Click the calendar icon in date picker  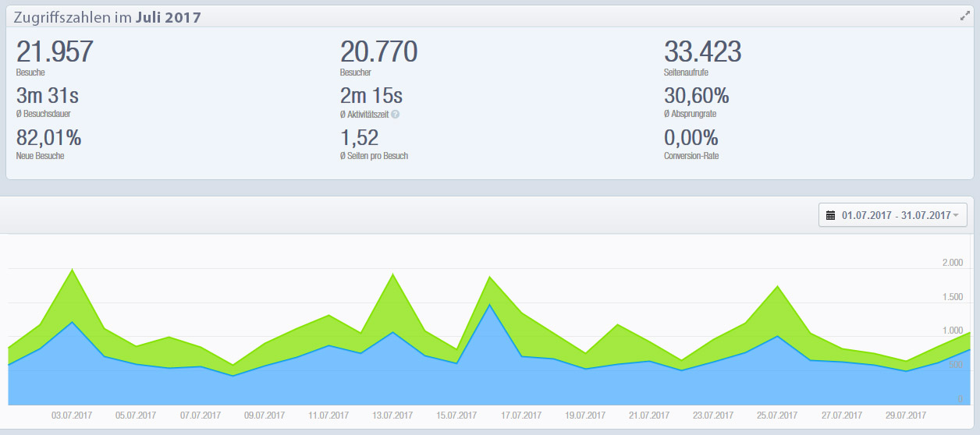(831, 215)
